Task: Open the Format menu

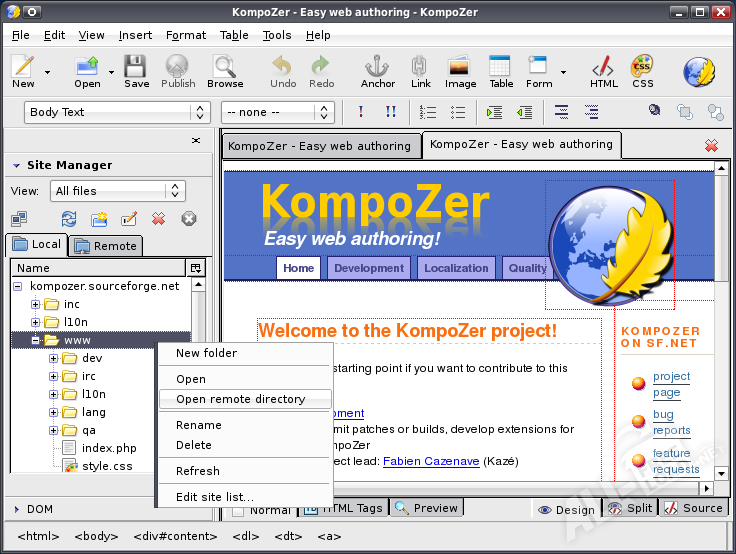Action: pyautogui.click(x=185, y=35)
